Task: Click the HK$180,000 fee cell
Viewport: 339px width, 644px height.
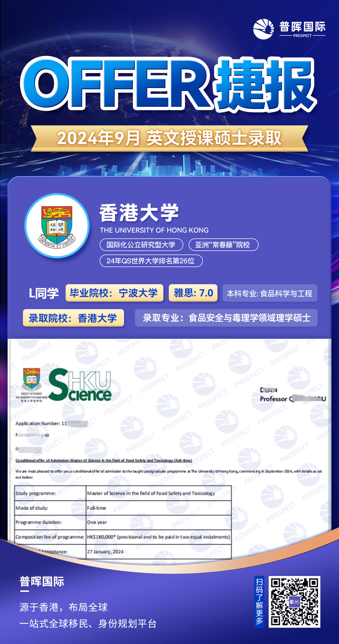Action: tap(159, 537)
